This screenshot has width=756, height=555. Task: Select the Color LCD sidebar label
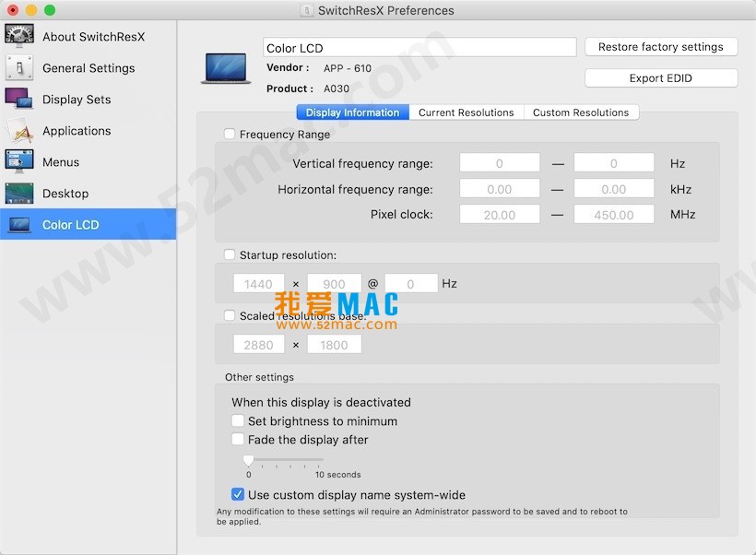[71, 225]
